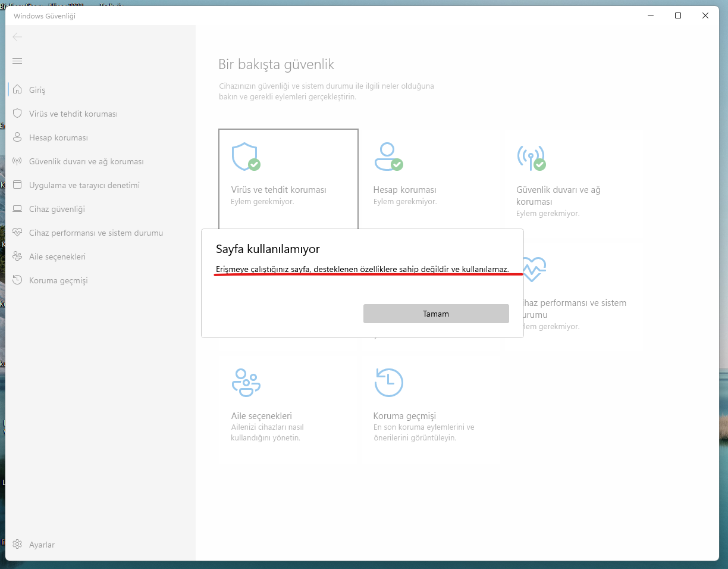Viewport: 728px width, 569px height.
Task: Click the Tamam button in dialog
Action: [436, 314]
